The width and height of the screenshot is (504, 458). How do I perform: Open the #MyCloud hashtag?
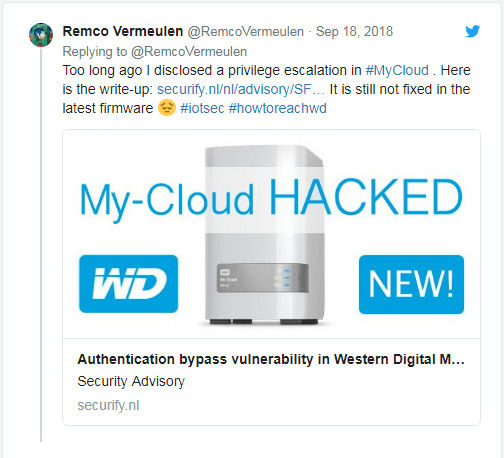[397, 70]
